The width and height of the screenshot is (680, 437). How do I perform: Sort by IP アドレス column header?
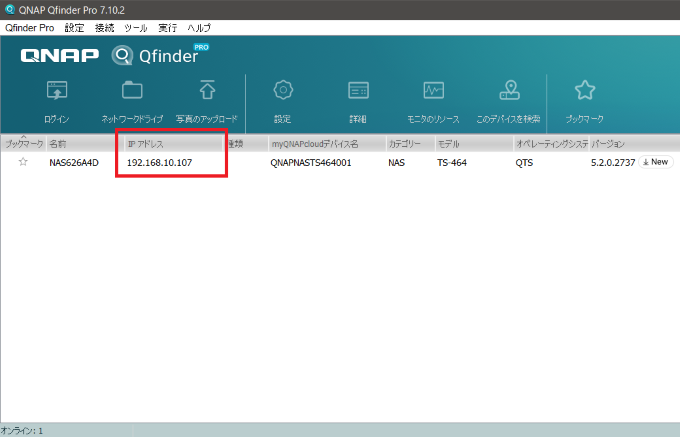coord(173,144)
